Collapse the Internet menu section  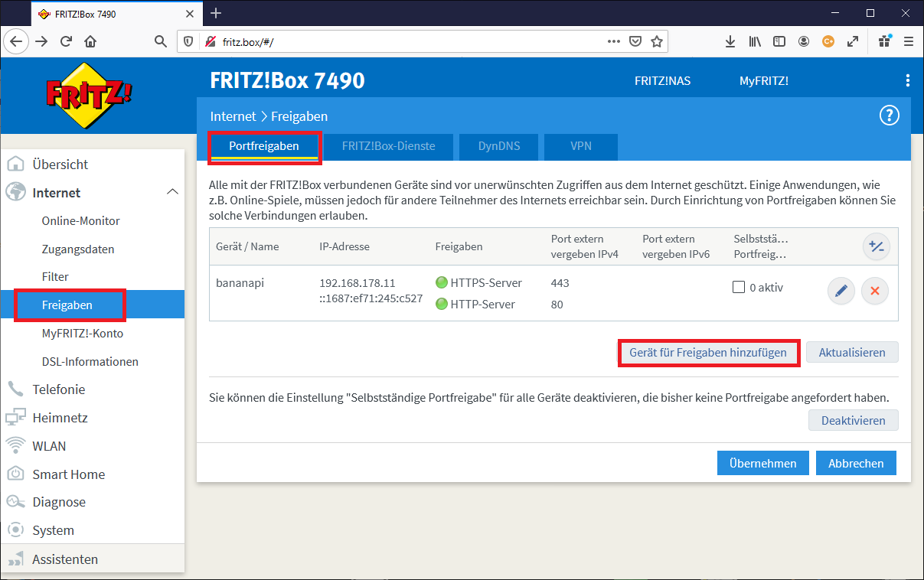click(173, 192)
